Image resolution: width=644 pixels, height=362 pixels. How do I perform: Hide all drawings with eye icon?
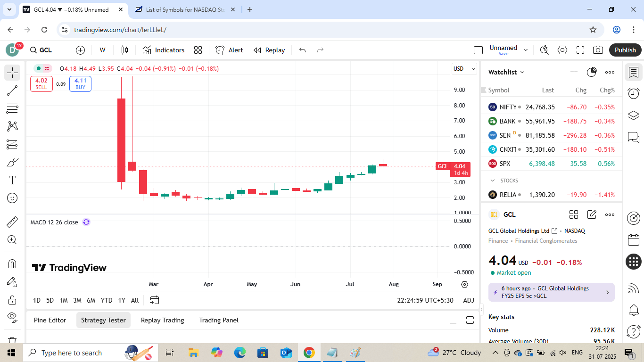point(12,318)
